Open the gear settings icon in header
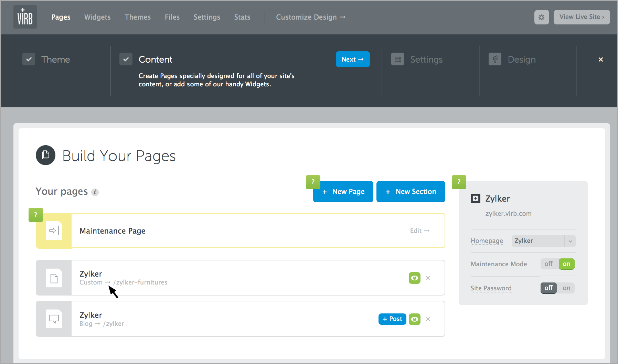 541,17
